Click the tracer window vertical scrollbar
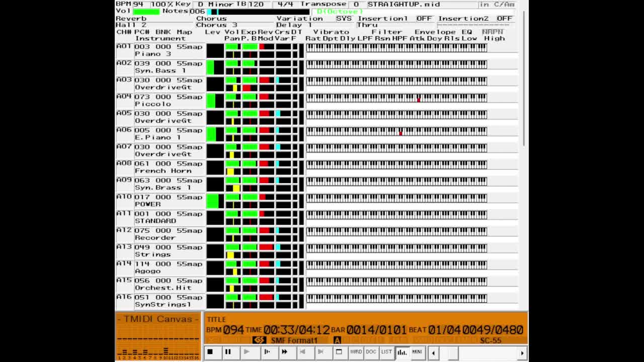Screen dimensions: 644x362 click(524, 78)
